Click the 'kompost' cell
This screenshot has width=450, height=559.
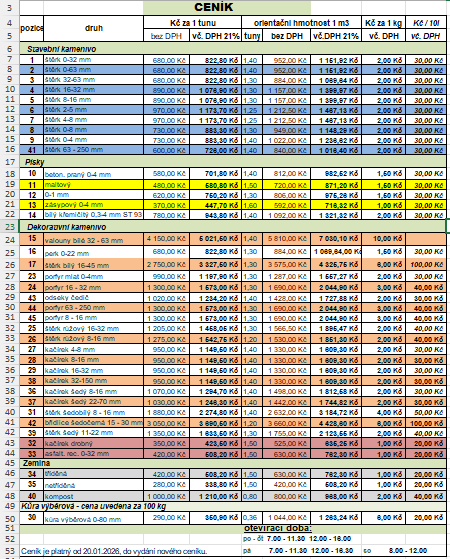[x=93, y=496]
